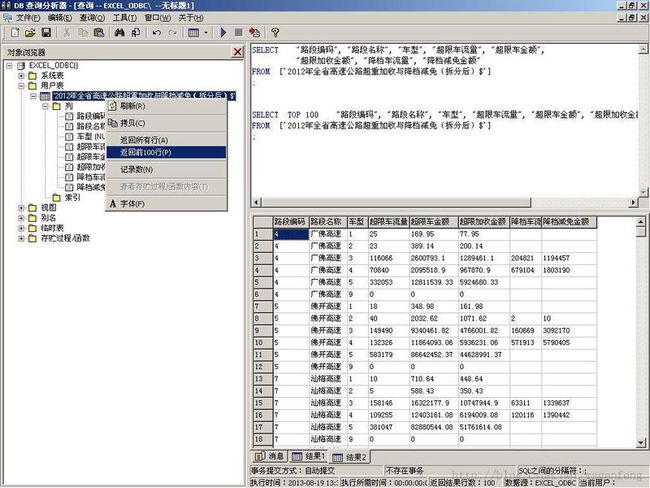
Task: Expand the 存贮过程/函数 folder
Action: (21, 238)
